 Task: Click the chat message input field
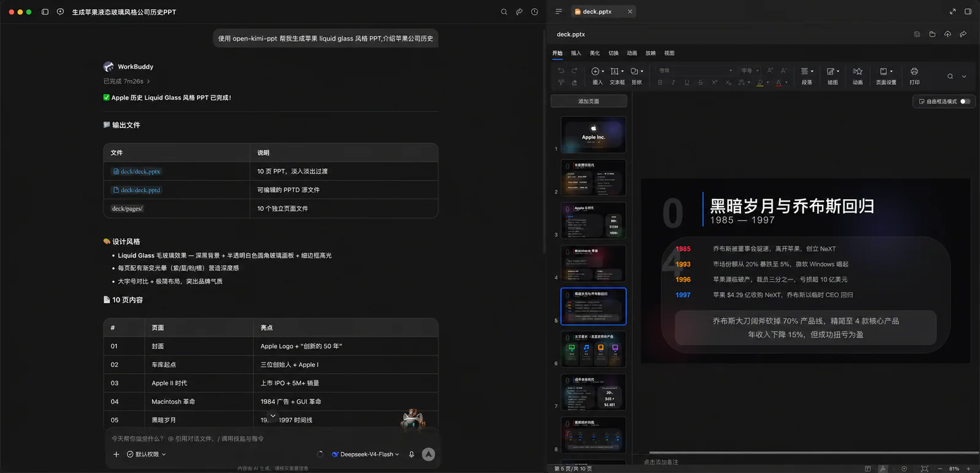273,439
